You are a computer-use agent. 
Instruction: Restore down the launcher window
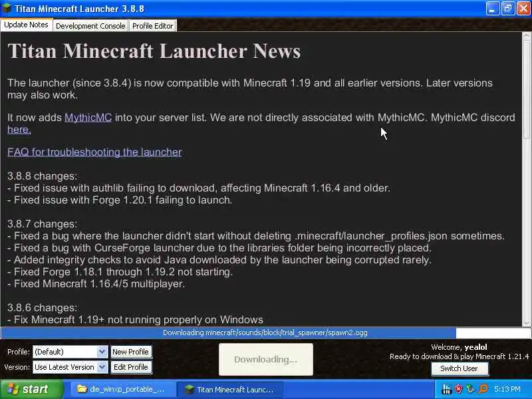click(507, 8)
